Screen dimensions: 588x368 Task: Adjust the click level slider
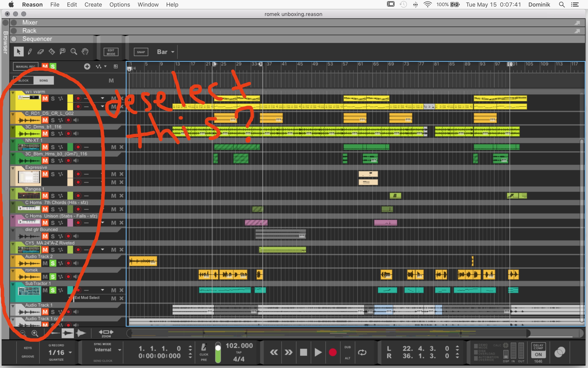tap(218, 352)
